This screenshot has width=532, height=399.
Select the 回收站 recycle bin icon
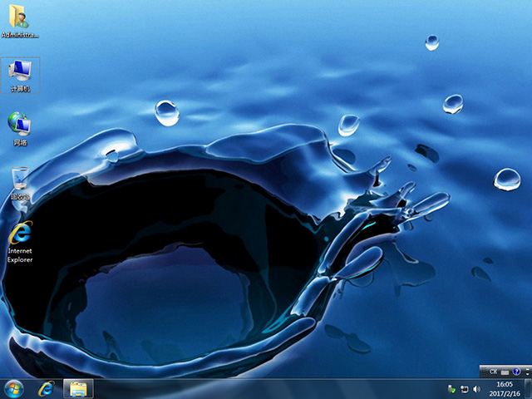tap(20, 183)
